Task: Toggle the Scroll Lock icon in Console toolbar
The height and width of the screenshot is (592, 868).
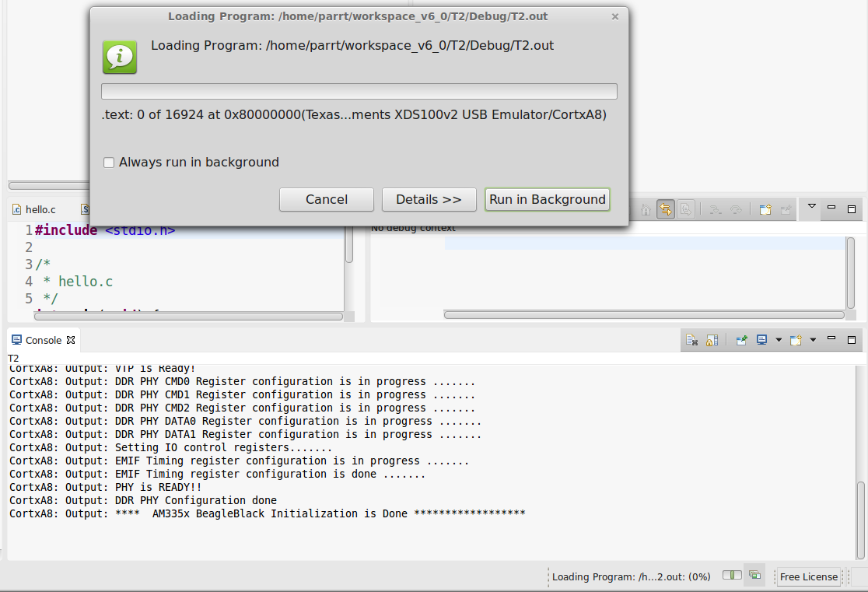Action: click(x=712, y=340)
